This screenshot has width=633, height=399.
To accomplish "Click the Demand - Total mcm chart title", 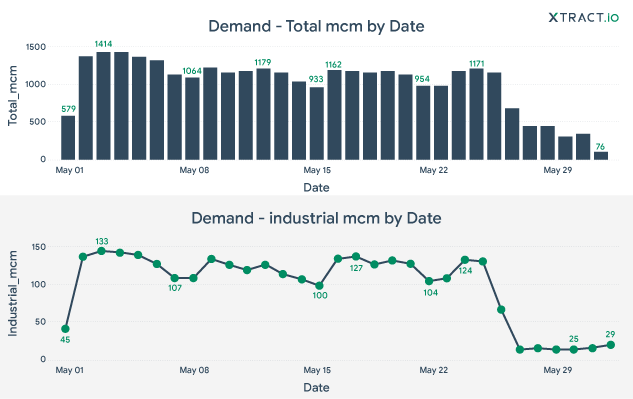I will click(316, 26).
